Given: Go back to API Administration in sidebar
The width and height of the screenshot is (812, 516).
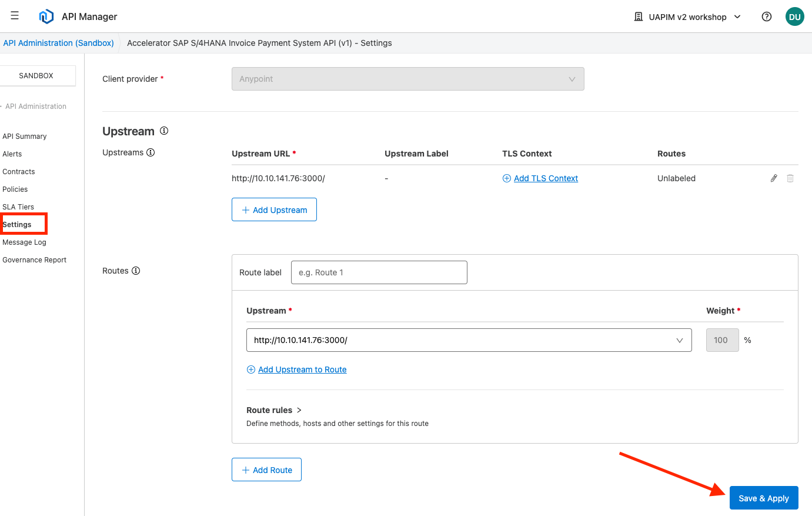Looking at the screenshot, I should coord(34,106).
